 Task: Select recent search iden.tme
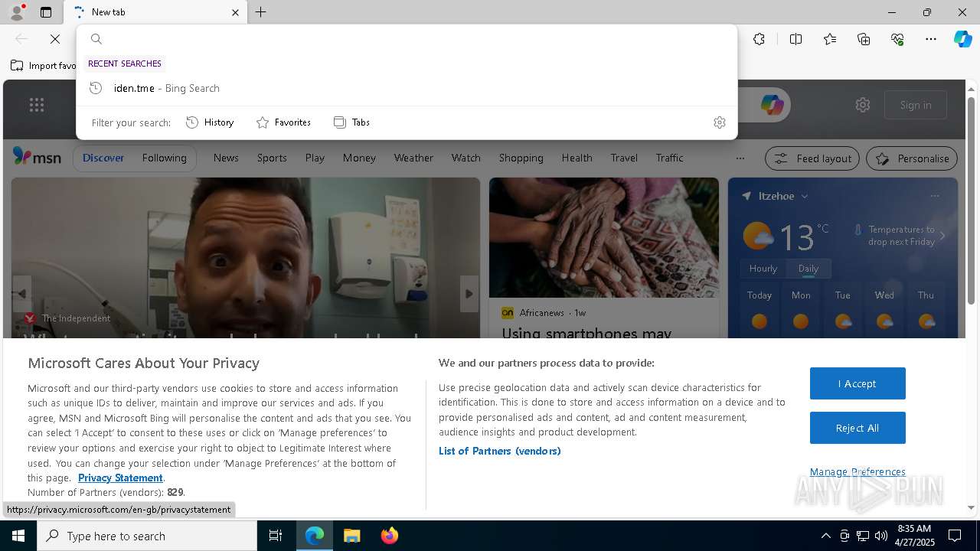coord(407,88)
